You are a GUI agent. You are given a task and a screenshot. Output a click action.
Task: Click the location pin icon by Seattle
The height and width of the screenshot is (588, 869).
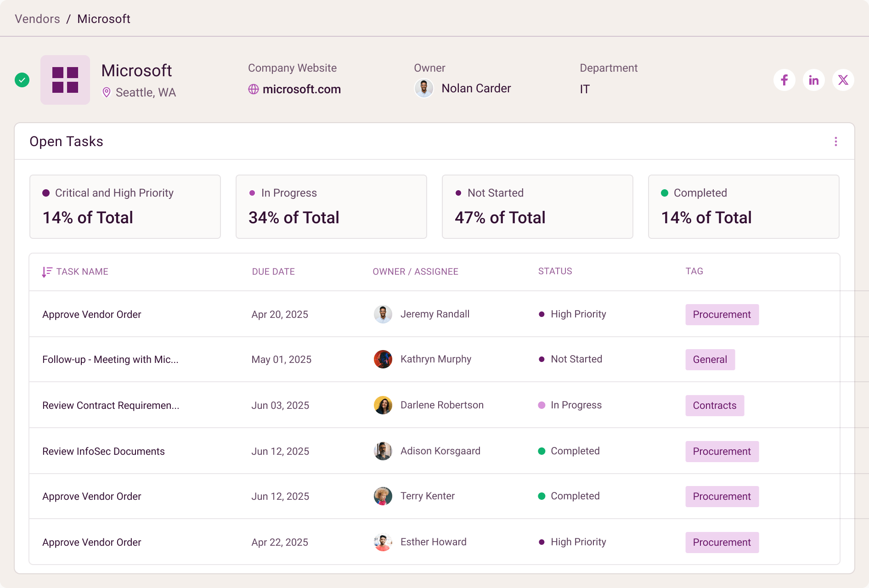click(x=107, y=92)
